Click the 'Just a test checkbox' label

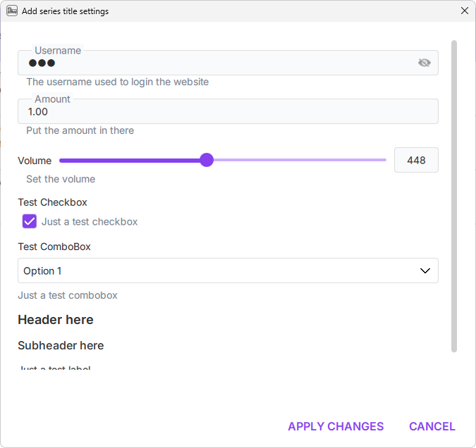pyautogui.click(x=90, y=222)
